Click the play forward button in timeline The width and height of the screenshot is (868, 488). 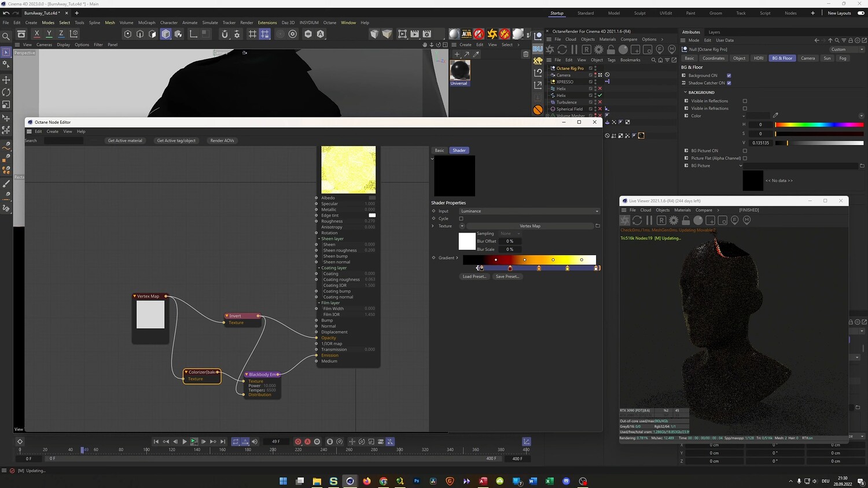185,442
